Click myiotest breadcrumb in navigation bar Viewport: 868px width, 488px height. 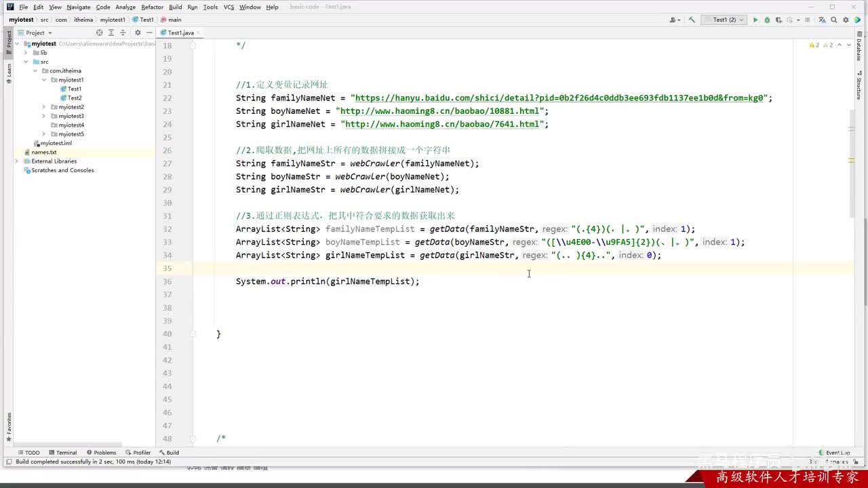click(21, 20)
